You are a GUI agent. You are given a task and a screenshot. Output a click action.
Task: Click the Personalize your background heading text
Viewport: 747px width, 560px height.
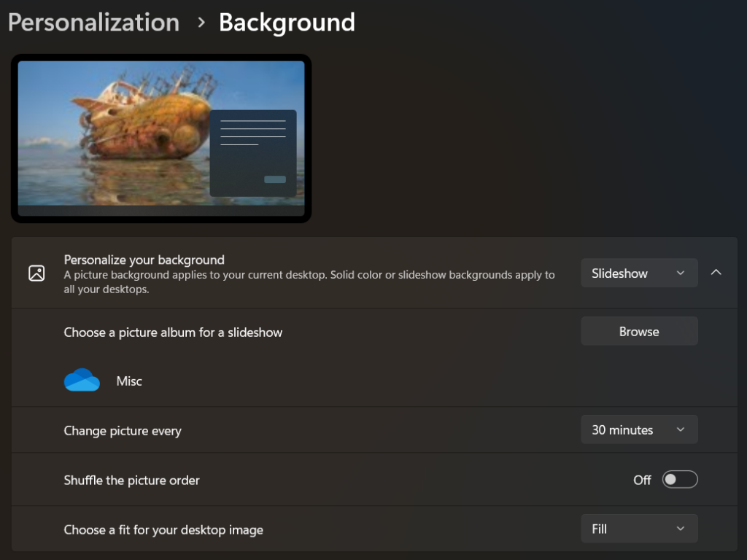(x=144, y=260)
